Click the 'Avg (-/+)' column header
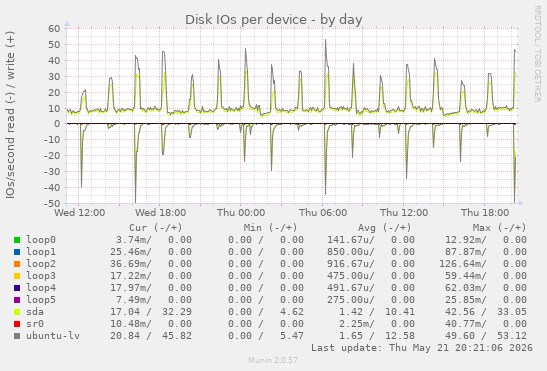This screenshot has height=371, width=547. tap(384, 228)
